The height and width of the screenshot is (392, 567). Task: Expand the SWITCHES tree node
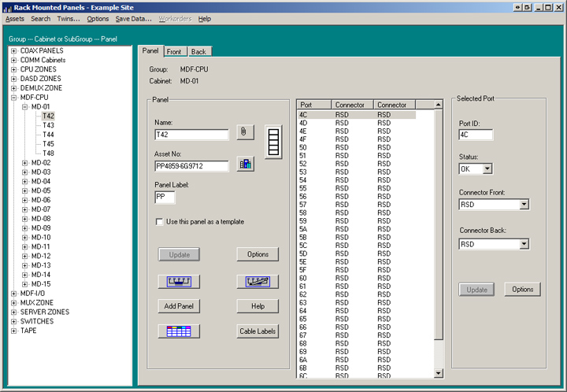tap(13, 321)
